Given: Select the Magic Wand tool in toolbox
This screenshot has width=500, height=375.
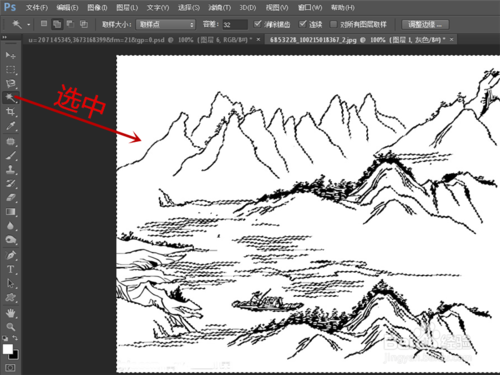Looking at the screenshot, I should [x=10, y=97].
